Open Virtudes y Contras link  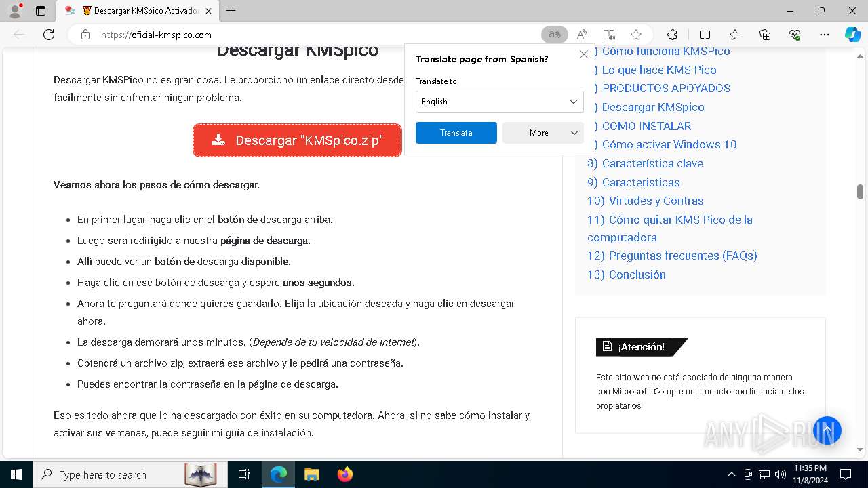point(646,201)
